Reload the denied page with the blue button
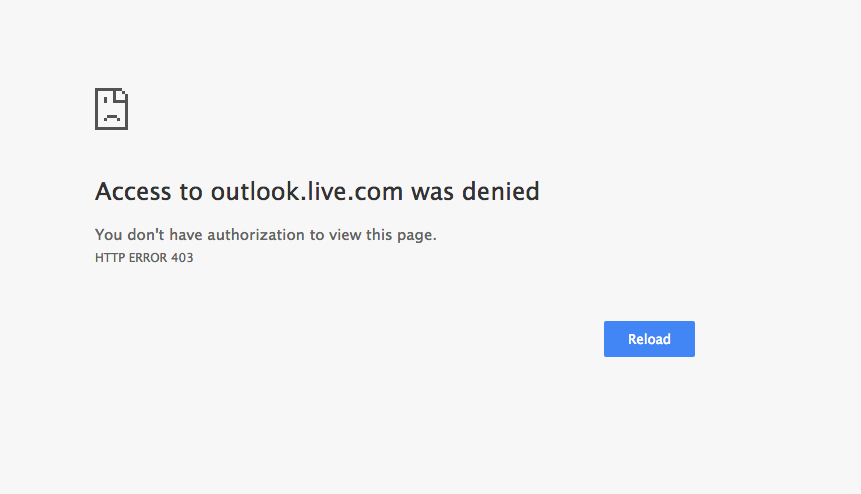Image resolution: width=861 pixels, height=494 pixels. (649, 339)
